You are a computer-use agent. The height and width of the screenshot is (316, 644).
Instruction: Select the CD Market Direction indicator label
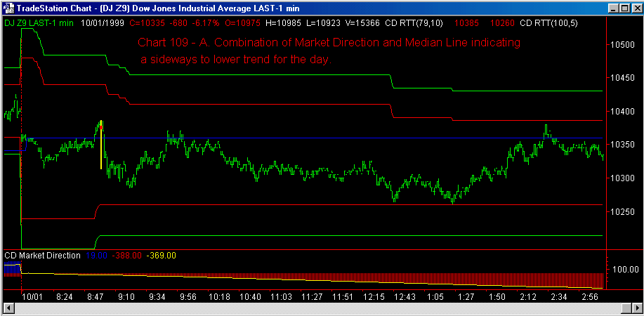(42, 255)
